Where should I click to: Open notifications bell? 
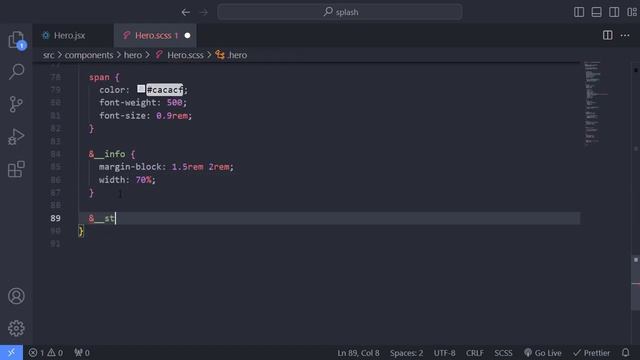tap(625, 353)
